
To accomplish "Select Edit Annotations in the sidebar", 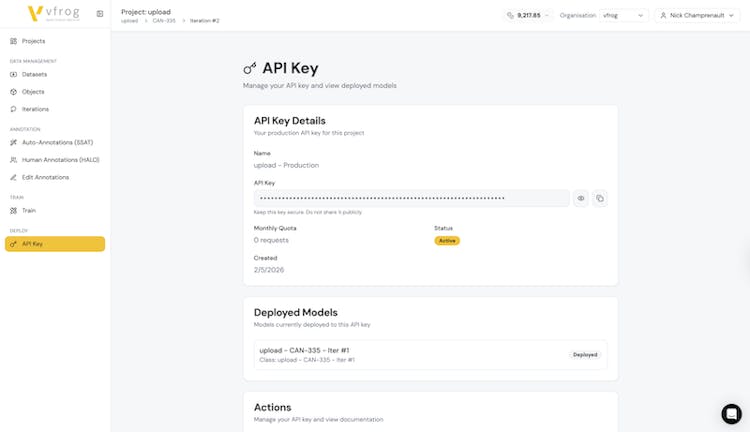I will pos(45,177).
